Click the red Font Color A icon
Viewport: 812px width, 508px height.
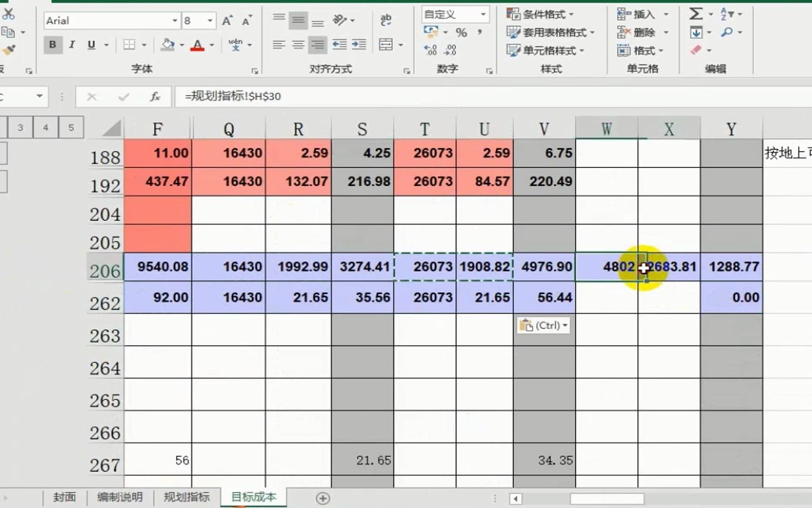coord(197,45)
